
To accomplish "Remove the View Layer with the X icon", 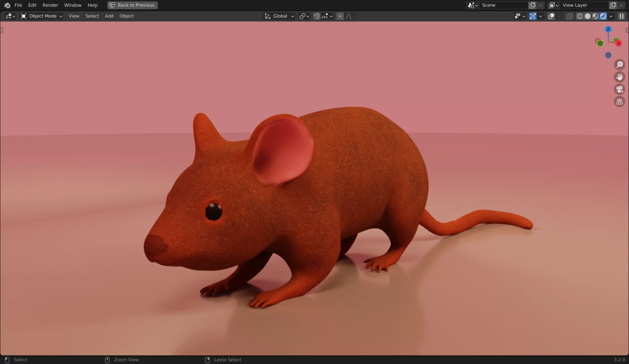I will [621, 5].
